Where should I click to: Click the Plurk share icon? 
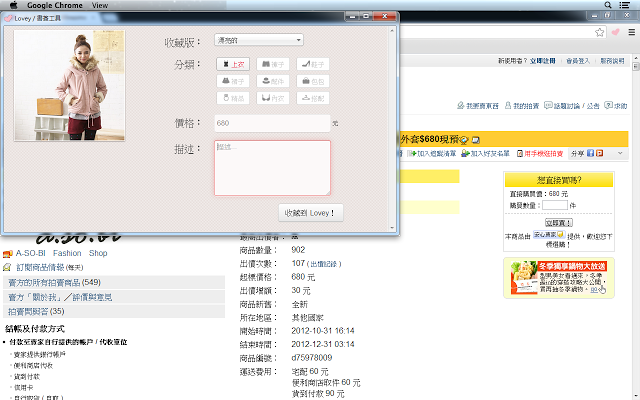pyautogui.click(x=600, y=153)
